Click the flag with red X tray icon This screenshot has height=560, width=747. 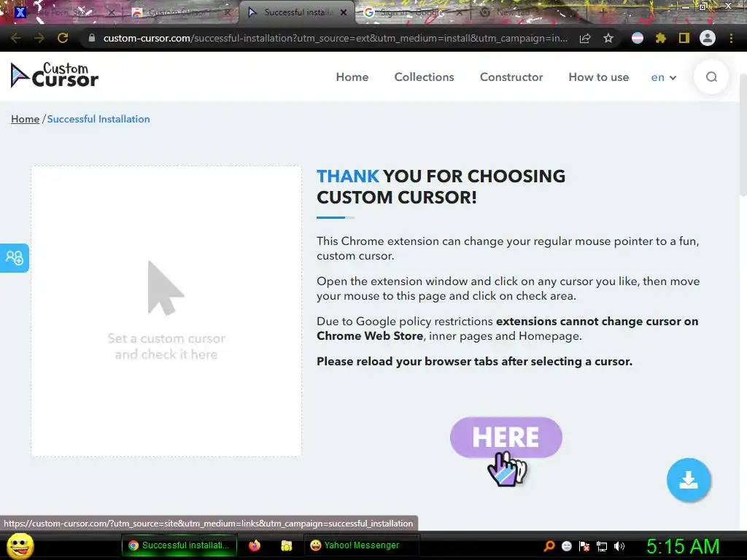pos(584,545)
